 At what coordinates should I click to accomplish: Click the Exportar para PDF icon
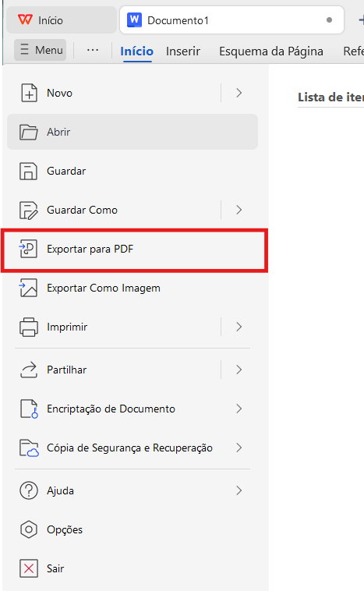[x=28, y=249]
